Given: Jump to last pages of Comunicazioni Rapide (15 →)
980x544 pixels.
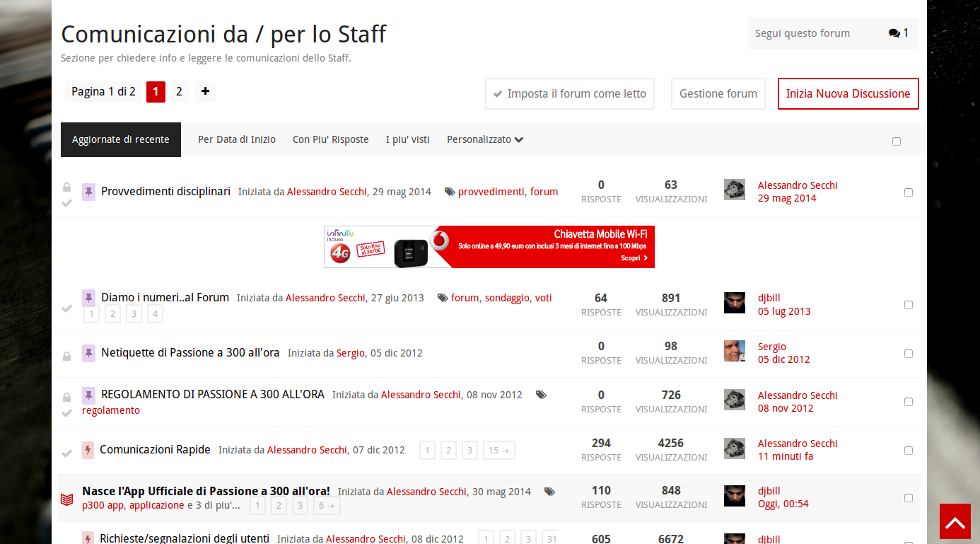Looking at the screenshot, I should (x=498, y=450).
